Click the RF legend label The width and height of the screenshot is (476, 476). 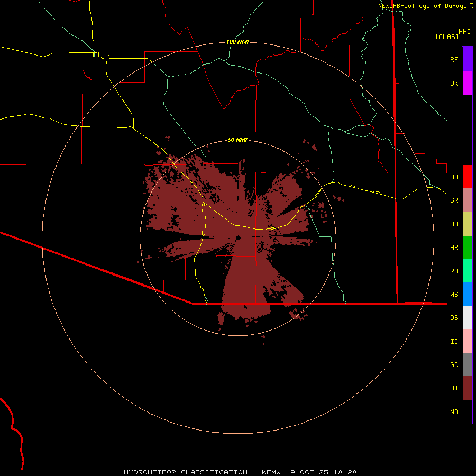454,59
